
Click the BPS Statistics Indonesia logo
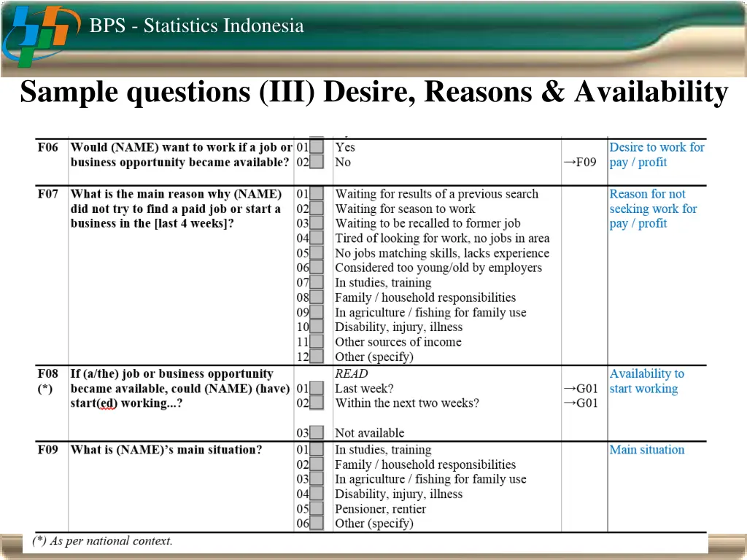click(41, 35)
